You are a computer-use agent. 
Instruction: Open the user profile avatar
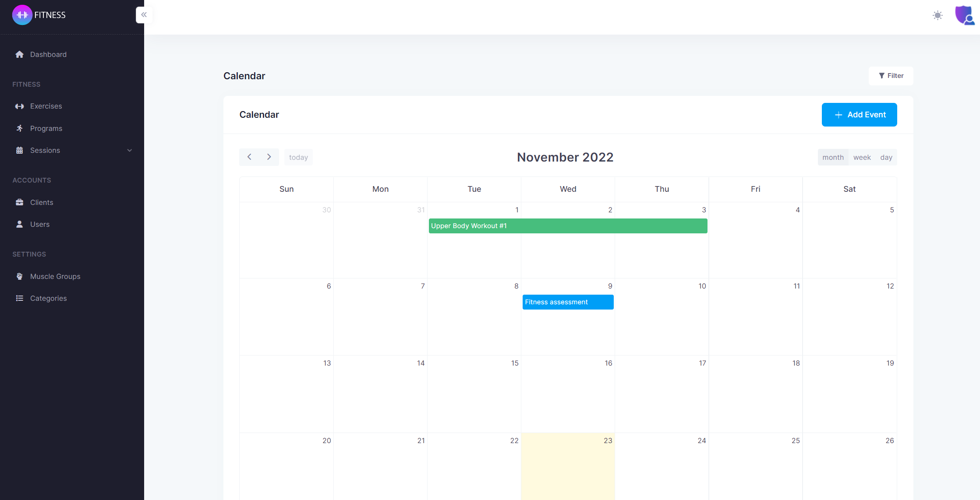[x=964, y=15]
